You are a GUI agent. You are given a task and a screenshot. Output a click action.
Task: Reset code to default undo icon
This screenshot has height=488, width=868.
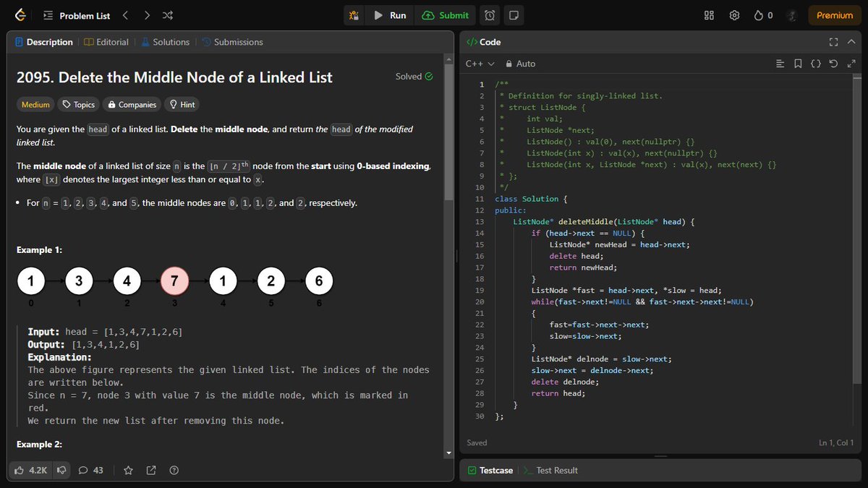click(x=833, y=64)
